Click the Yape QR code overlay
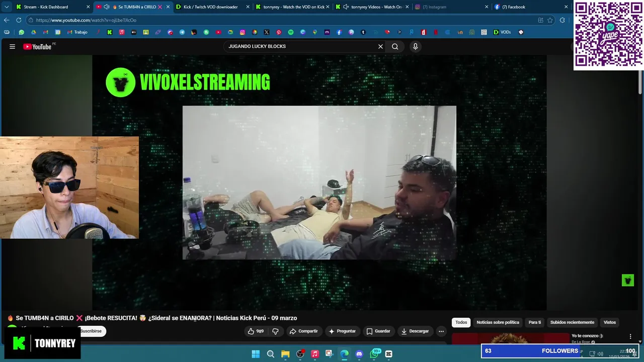This screenshot has width=644, height=362. pos(608,35)
